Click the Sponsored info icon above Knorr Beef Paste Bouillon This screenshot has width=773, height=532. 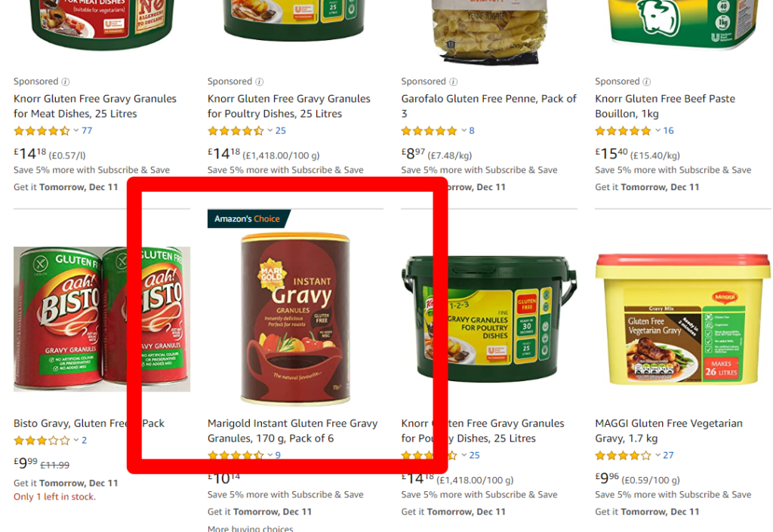pyautogui.click(x=647, y=81)
